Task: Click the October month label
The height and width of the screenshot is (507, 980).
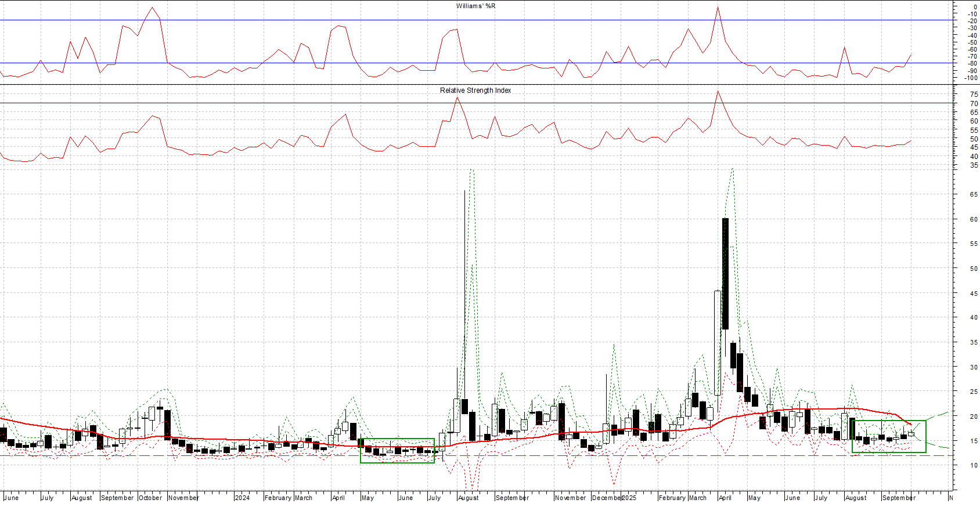Action: 150,498
